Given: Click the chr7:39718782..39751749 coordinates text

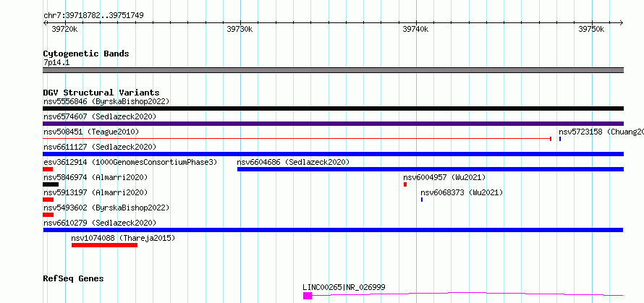Looking at the screenshot, I should [x=93, y=16].
